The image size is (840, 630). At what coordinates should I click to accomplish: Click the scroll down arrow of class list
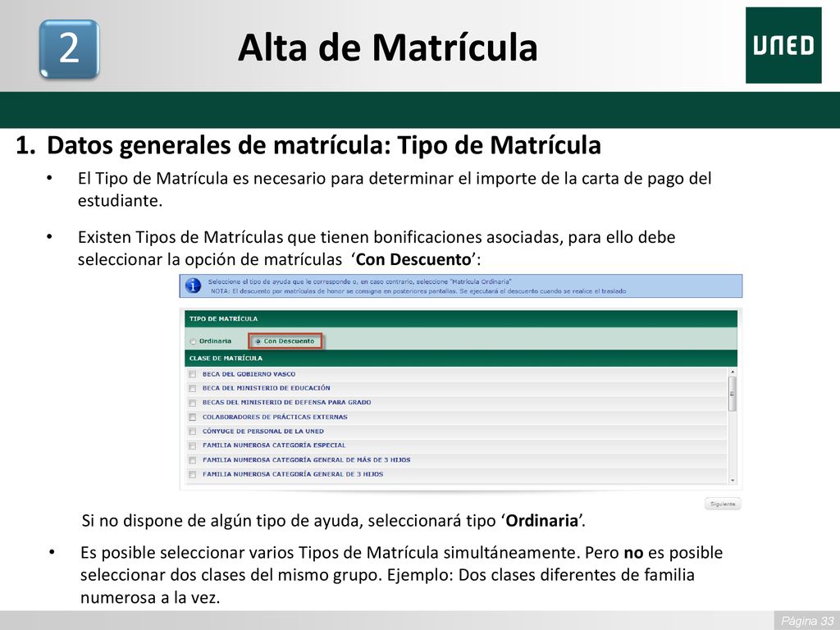[733, 481]
